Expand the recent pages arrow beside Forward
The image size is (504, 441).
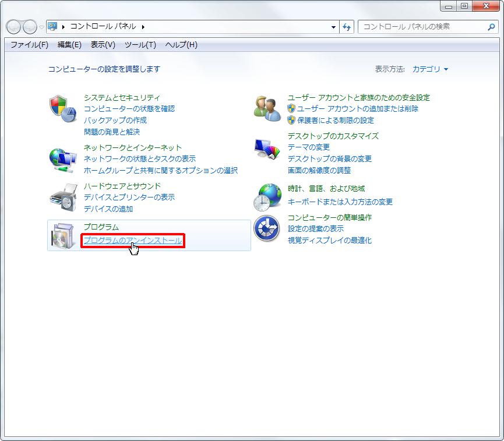pyautogui.click(x=41, y=27)
